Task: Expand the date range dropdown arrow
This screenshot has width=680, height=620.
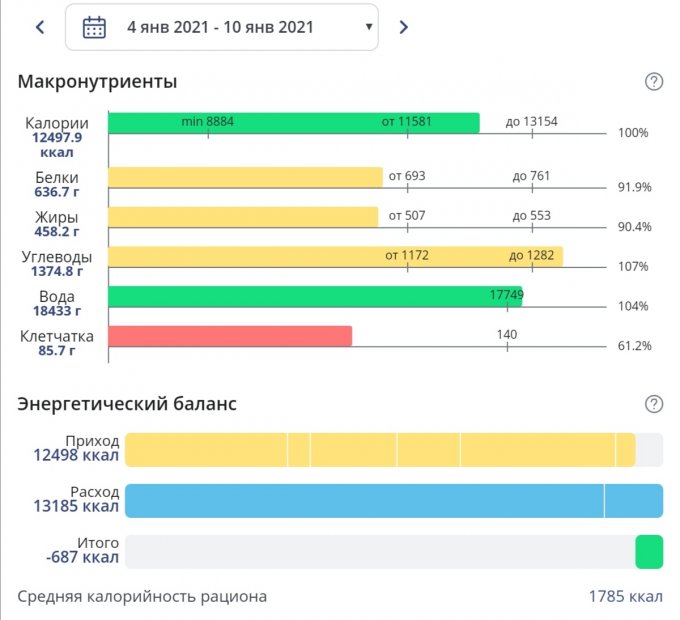Action: [369, 27]
